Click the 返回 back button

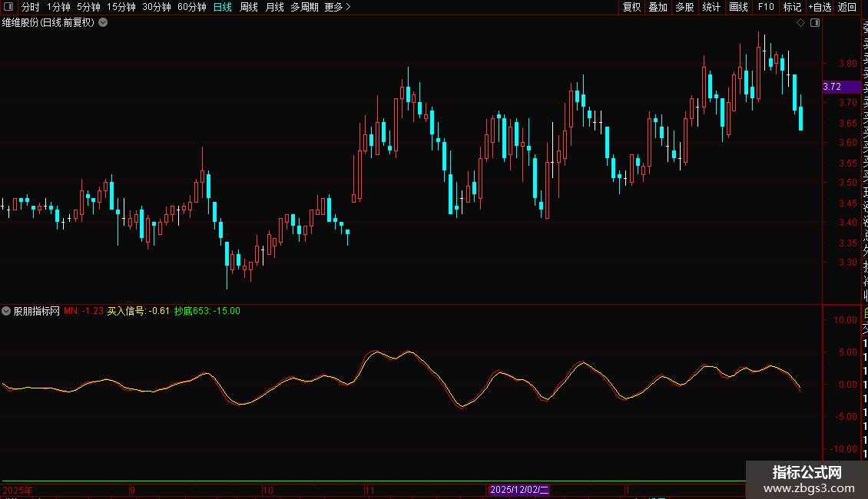pyautogui.click(x=847, y=7)
